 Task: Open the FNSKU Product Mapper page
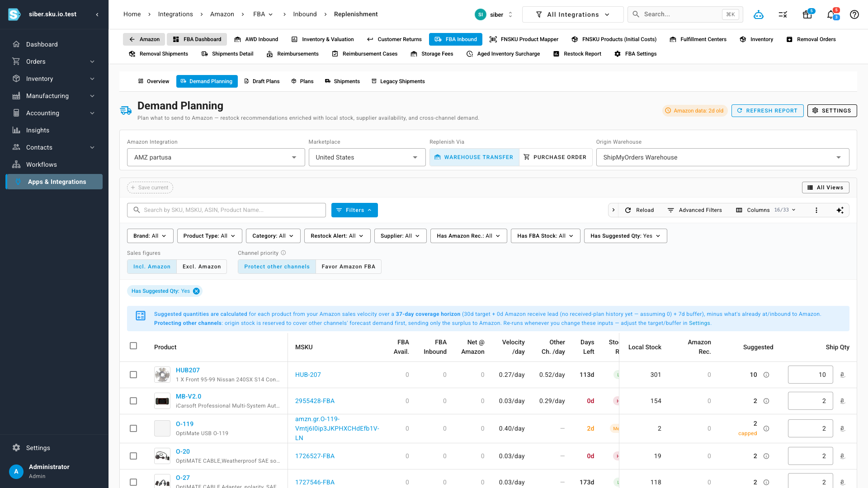(524, 39)
